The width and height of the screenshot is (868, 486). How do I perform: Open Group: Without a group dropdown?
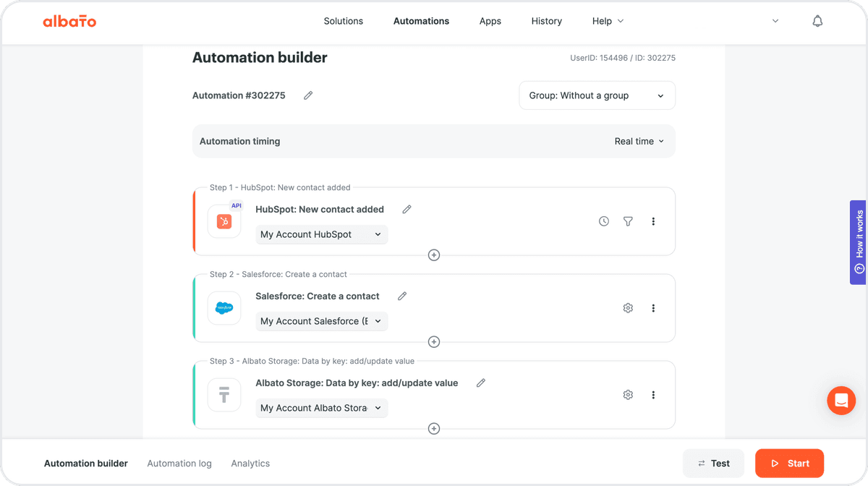tap(597, 95)
